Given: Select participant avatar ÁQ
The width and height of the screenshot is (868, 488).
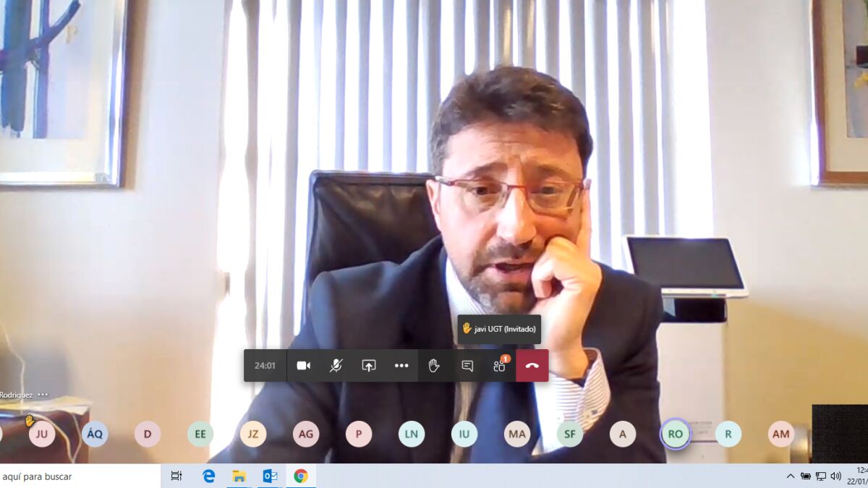Looking at the screenshot, I should 95,435.
